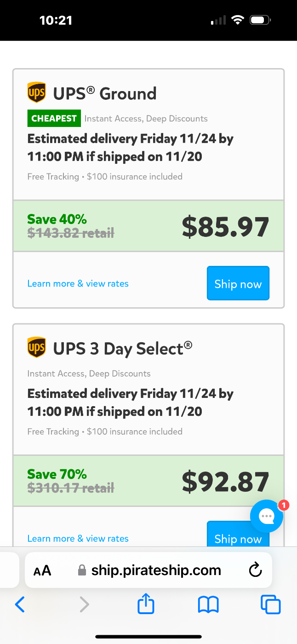The height and width of the screenshot is (644, 297).
Task: Open Learn more & view rates for UPS Ground
Action: click(x=78, y=283)
